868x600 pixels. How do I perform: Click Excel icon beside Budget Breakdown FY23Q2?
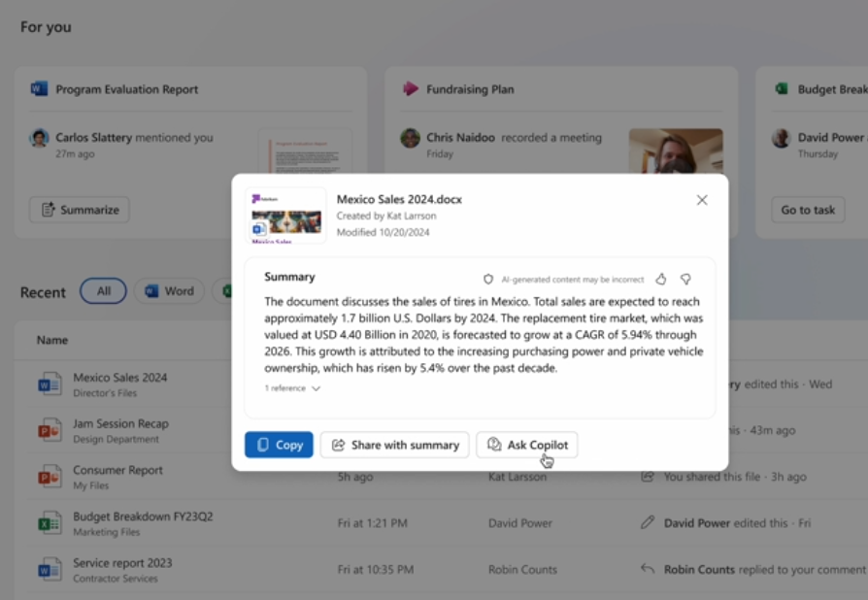[x=50, y=523]
